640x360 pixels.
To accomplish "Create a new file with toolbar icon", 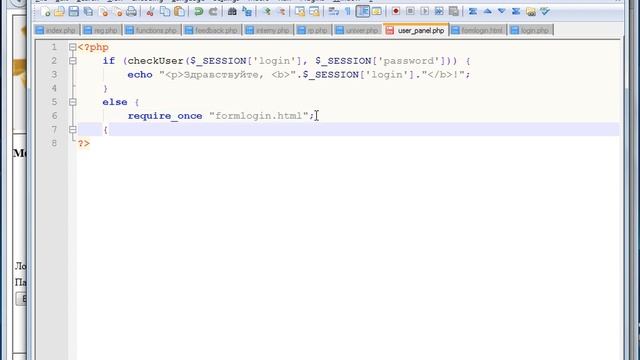I will tap(45, 11).
